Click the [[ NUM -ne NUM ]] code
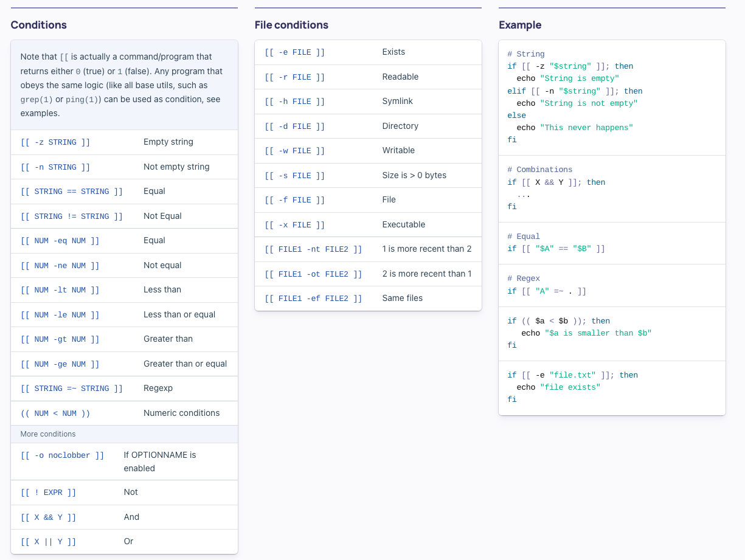This screenshot has height=560, width=745. (x=60, y=266)
